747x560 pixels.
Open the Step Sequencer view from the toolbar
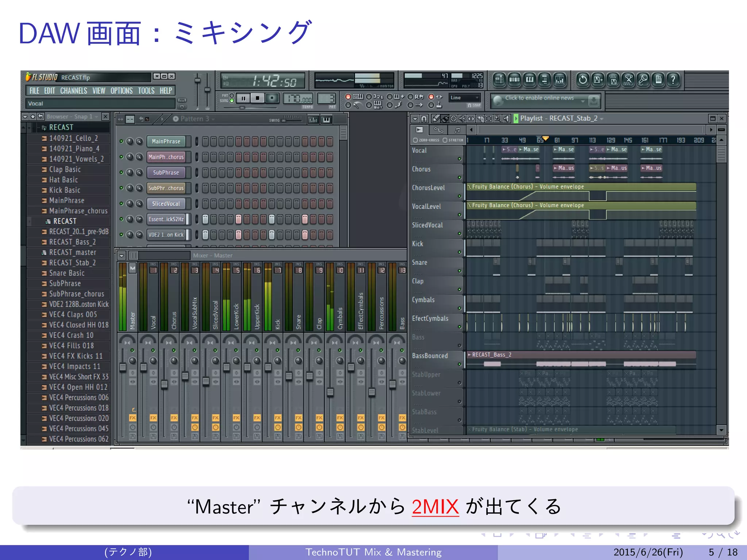click(514, 79)
